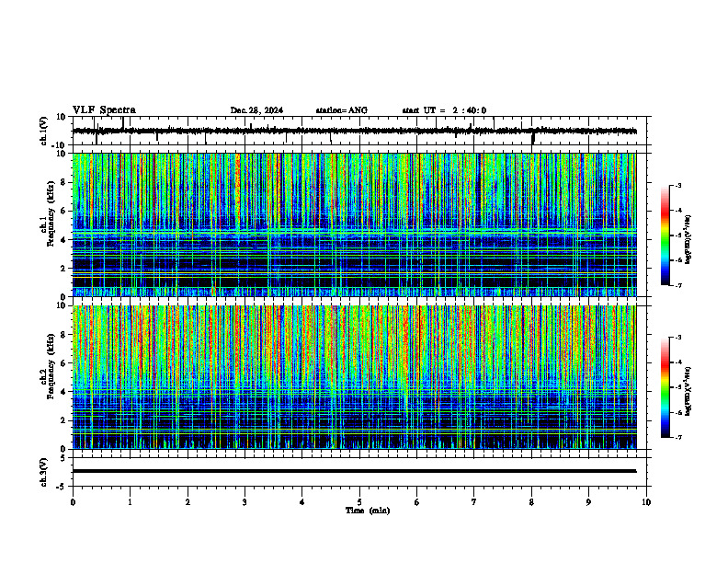Click the ch.2 spectrogram color scale bar
728x563 pixels.
click(x=665, y=387)
